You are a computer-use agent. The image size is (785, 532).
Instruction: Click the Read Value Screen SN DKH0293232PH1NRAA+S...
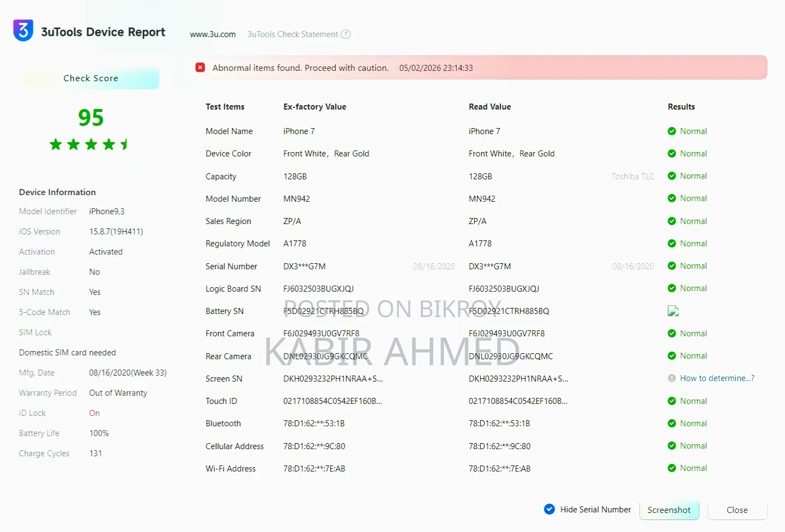518,379
